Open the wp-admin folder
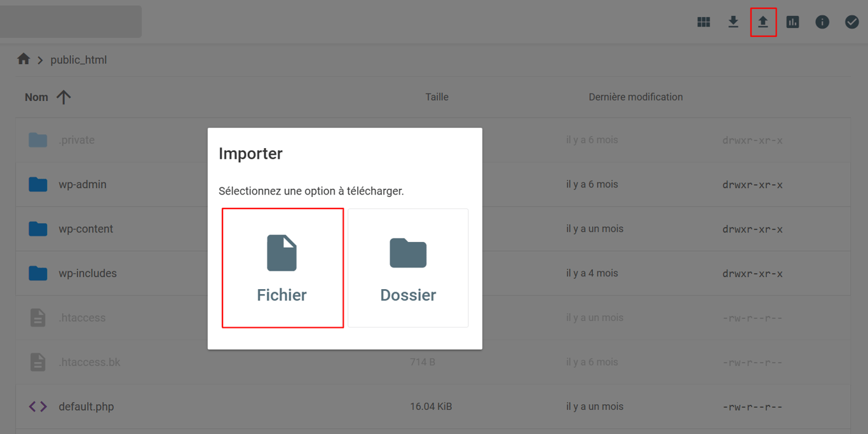 pos(84,184)
